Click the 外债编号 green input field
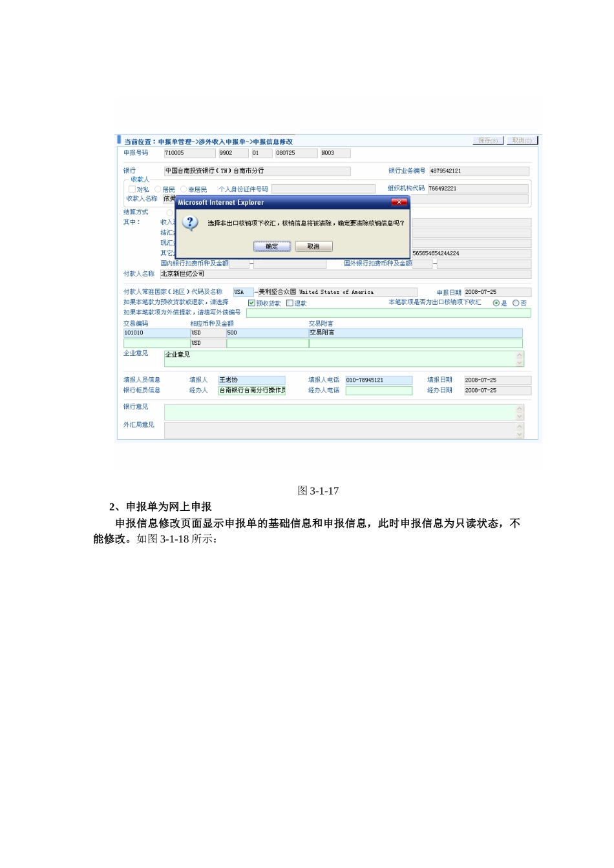Viewport: 614px width, 868px height. pyautogui.click(x=388, y=313)
